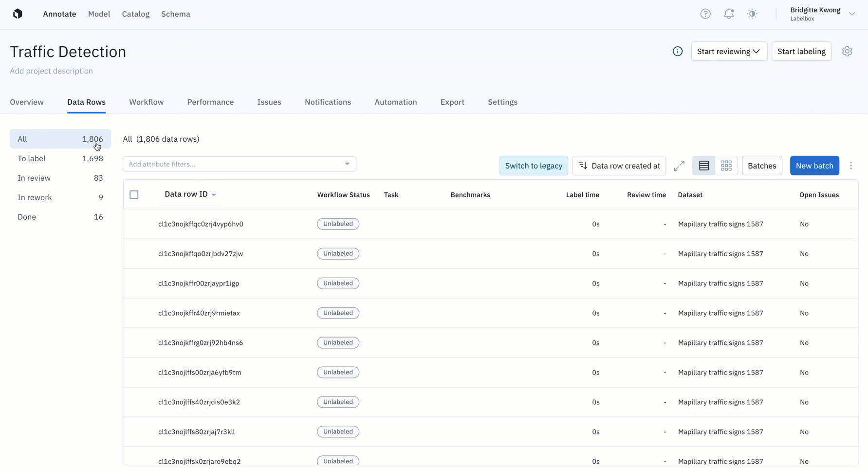Toggle the light/dark theme icon
Screen dimensions: 868x471
pos(752,14)
